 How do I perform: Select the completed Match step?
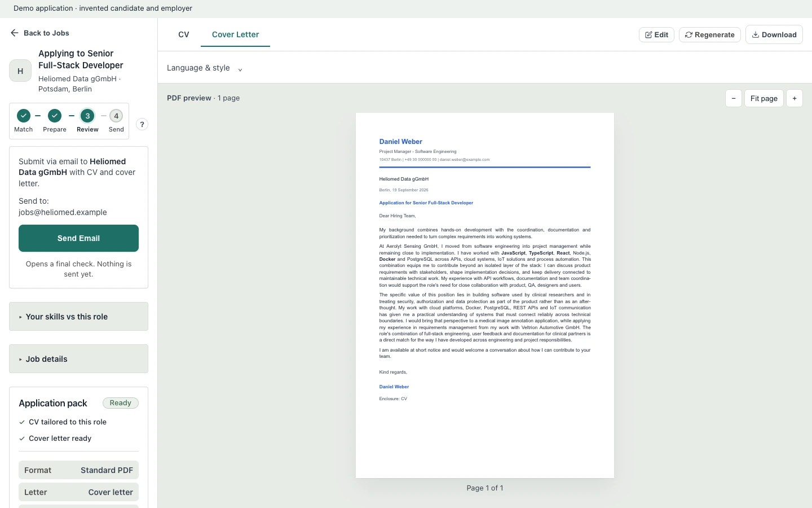[x=23, y=121]
